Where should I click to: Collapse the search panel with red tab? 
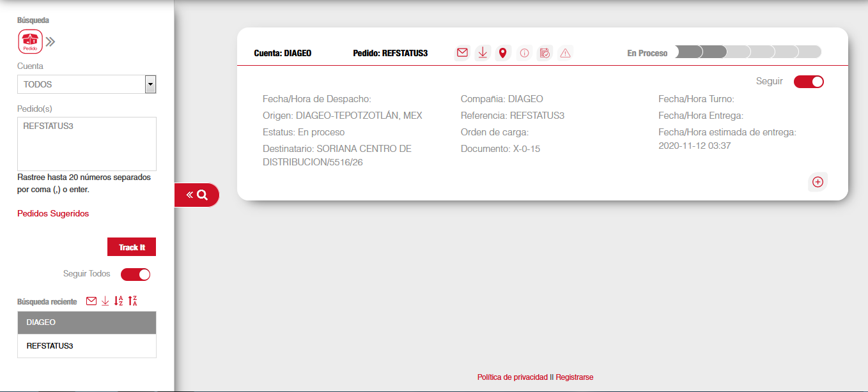click(197, 195)
